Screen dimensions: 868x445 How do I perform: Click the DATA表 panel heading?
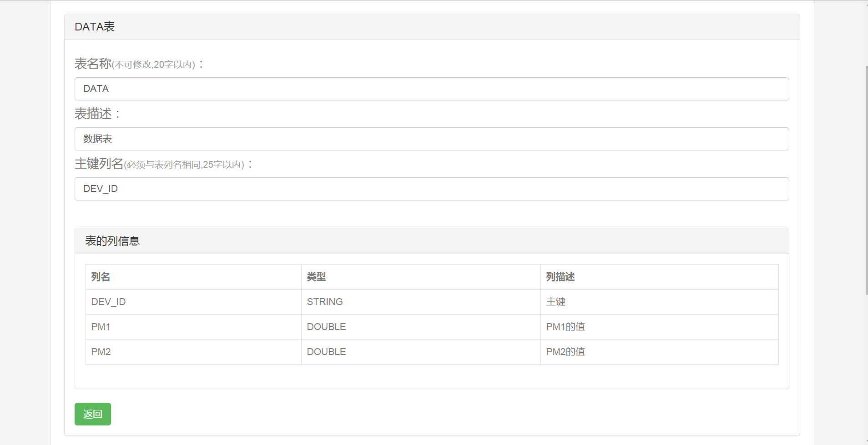point(95,27)
